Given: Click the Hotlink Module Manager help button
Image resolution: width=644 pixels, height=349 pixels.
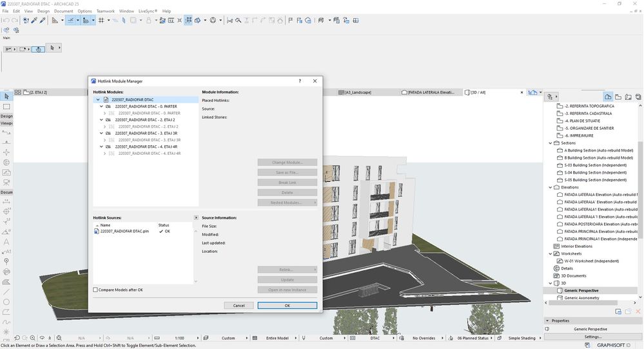Looking at the screenshot, I should tap(300, 81).
